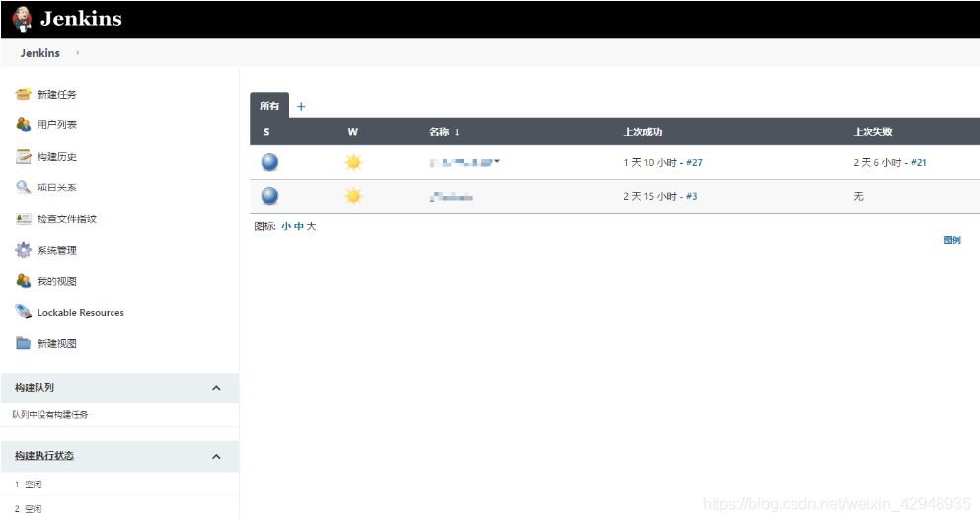Click the 无 last failure cell
Image resolution: width=980 pixels, height=522 pixels.
click(x=859, y=197)
